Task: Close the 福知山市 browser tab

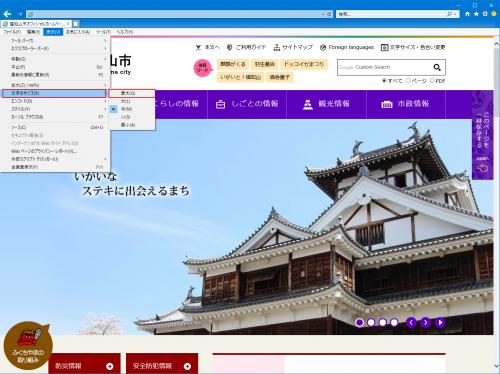Action: [68, 24]
